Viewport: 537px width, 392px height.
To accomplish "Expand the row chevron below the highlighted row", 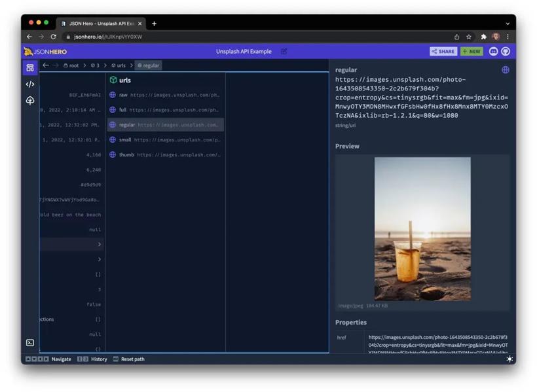I will click(x=100, y=260).
